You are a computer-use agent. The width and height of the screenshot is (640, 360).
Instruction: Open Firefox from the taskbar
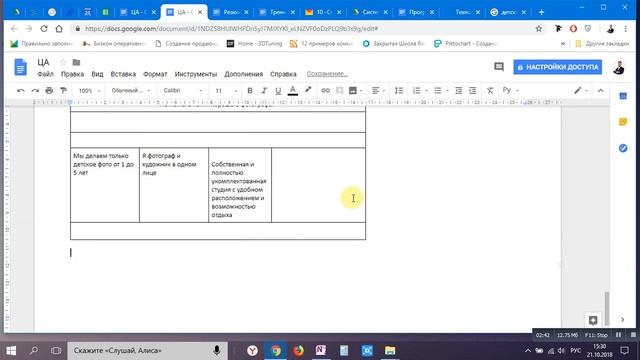tap(298, 351)
